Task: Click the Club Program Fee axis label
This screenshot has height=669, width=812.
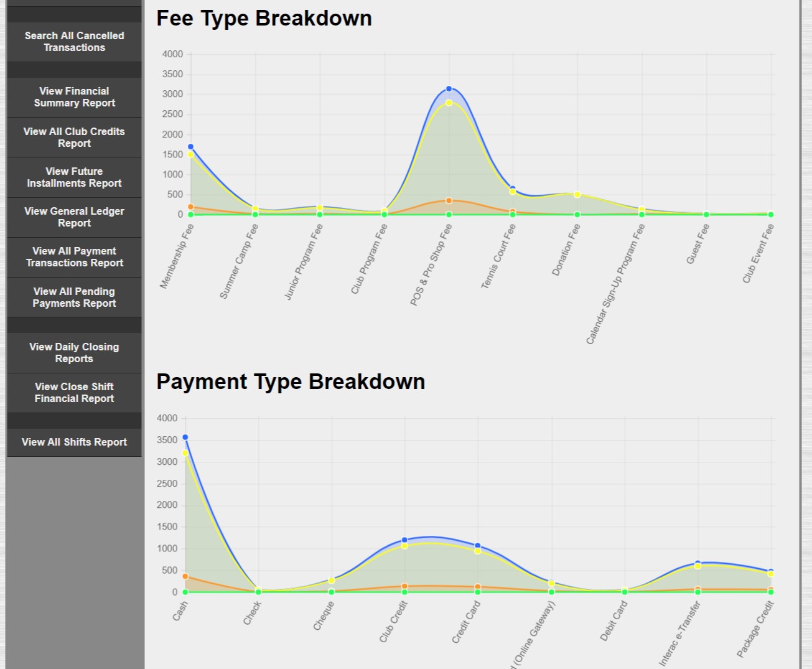Action: tap(370, 259)
